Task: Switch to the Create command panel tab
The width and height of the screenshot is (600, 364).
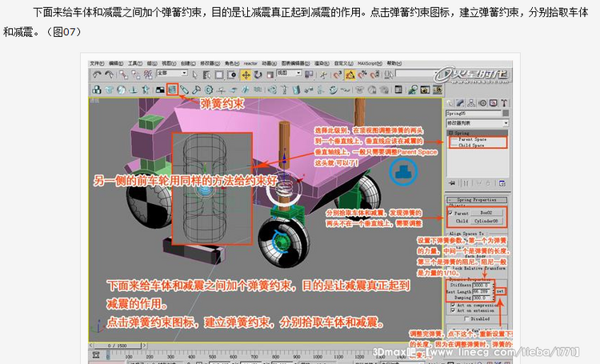Action: (449, 102)
